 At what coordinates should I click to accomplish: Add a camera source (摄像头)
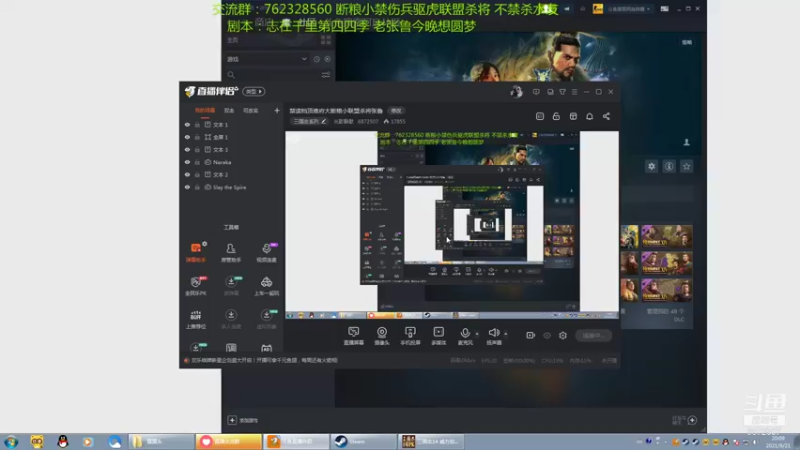(x=382, y=336)
